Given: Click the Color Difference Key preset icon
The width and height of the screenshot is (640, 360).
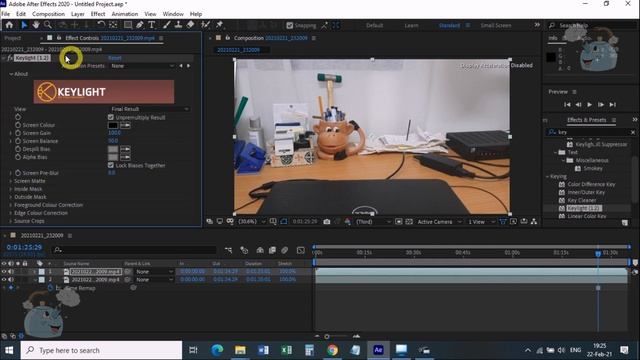Looking at the screenshot, I should pyautogui.click(x=562, y=184).
